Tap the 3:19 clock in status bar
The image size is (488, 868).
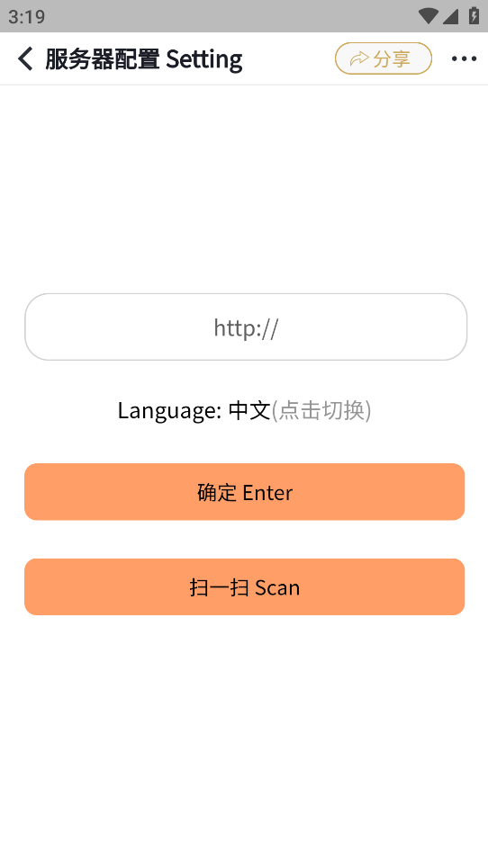pos(27,16)
